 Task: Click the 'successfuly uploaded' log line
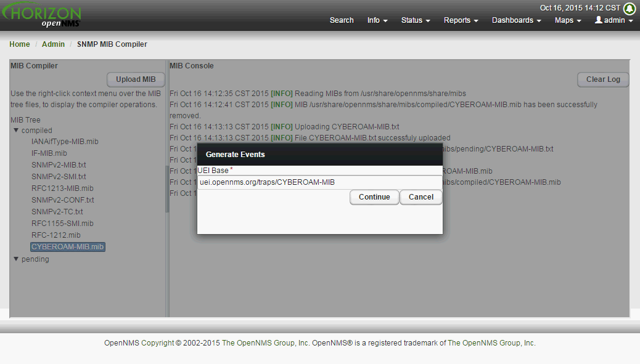310,138
